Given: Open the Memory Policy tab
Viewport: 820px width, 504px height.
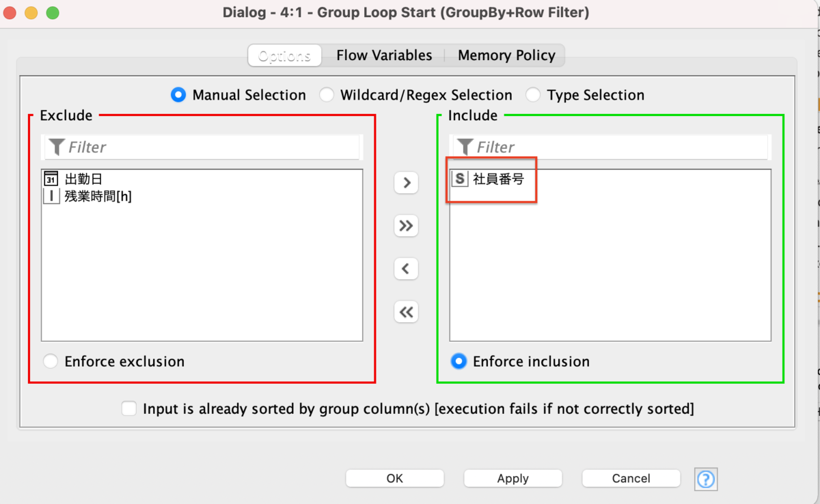Looking at the screenshot, I should click(506, 55).
